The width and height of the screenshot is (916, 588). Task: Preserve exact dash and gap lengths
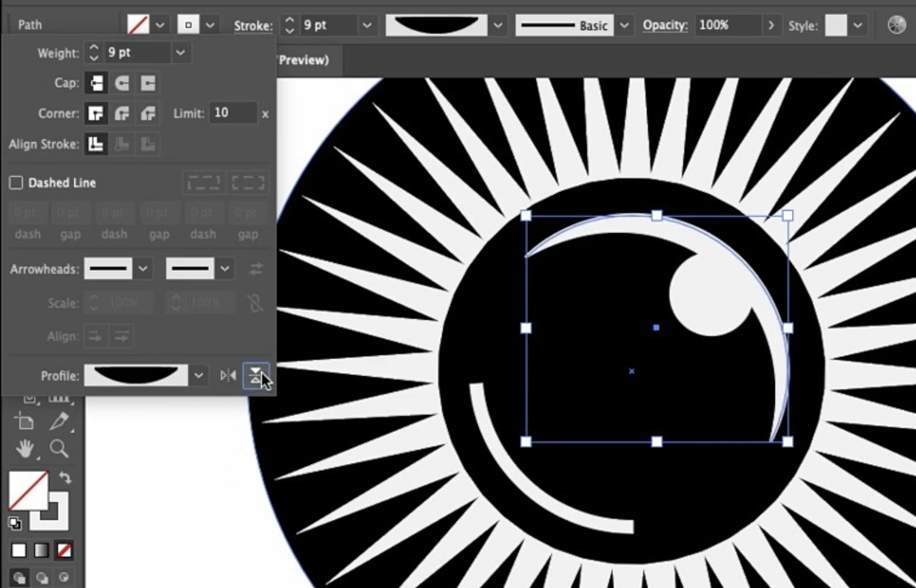point(203,182)
